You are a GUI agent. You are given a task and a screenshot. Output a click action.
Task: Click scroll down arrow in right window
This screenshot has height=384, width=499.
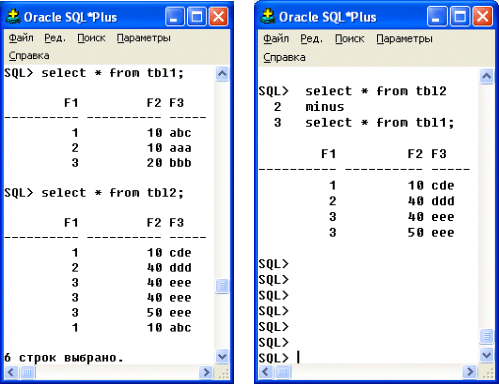(x=487, y=355)
